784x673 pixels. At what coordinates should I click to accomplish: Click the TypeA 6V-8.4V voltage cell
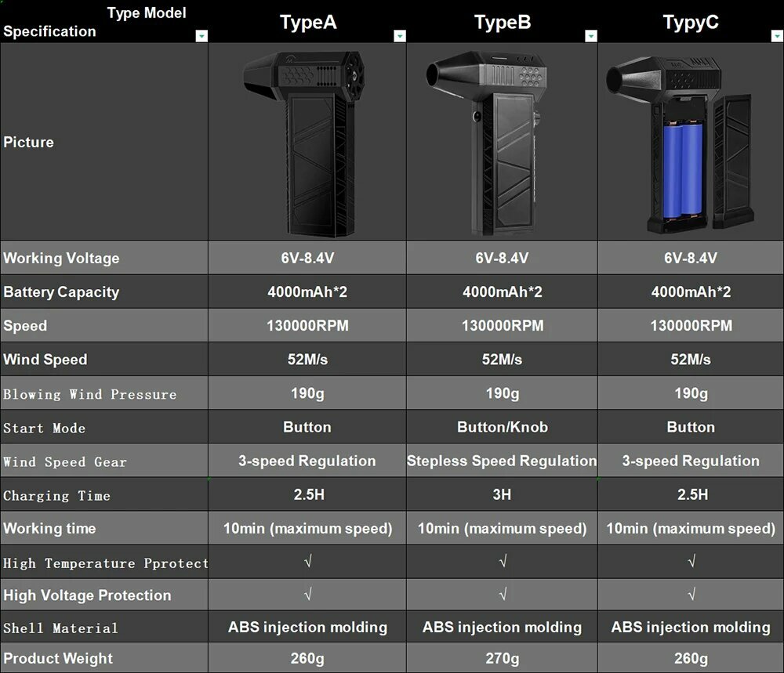point(307,258)
